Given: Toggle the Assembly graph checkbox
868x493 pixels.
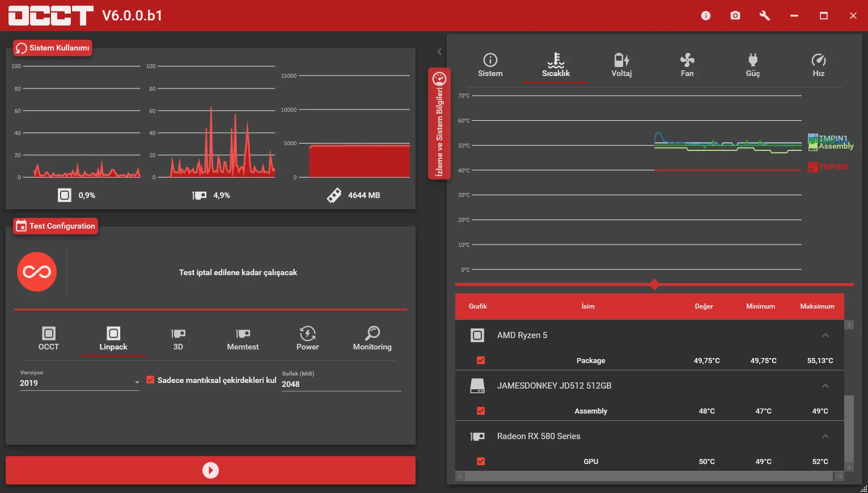Looking at the screenshot, I should [x=481, y=411].
